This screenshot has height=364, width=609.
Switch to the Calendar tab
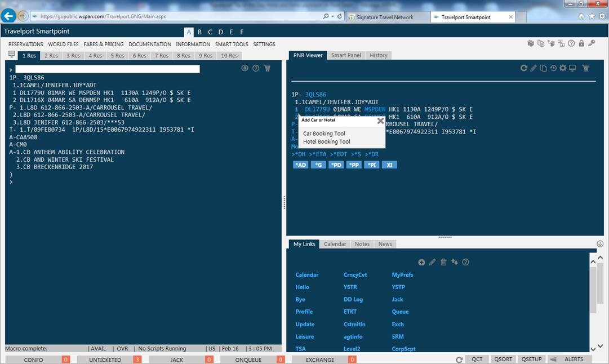(x=335, y=244)
